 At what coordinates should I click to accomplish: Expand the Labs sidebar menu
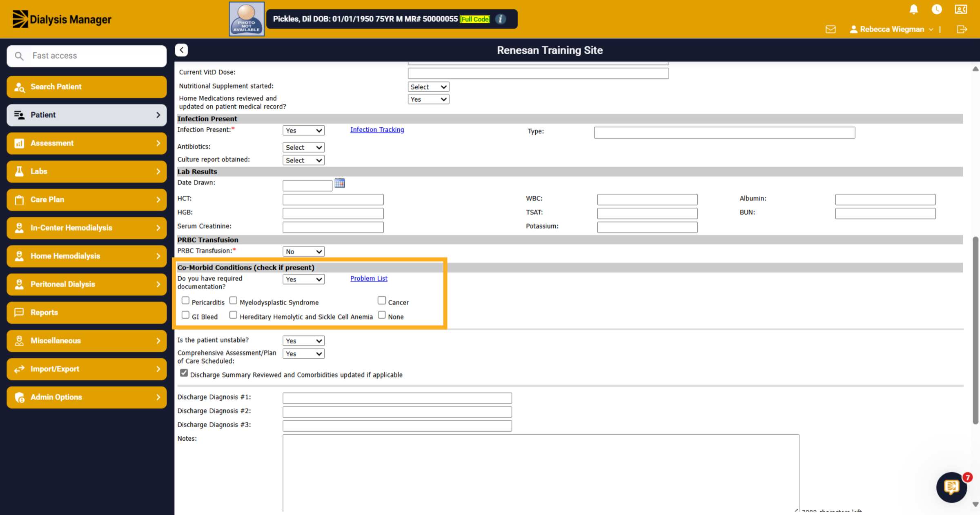coord(87,171)
